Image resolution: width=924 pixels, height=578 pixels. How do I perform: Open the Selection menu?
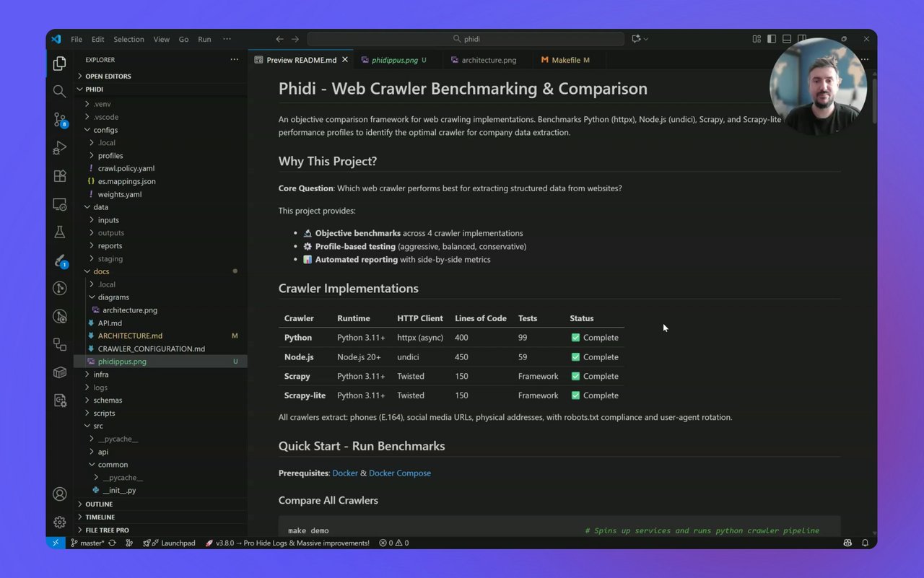[x=128, y=39]
